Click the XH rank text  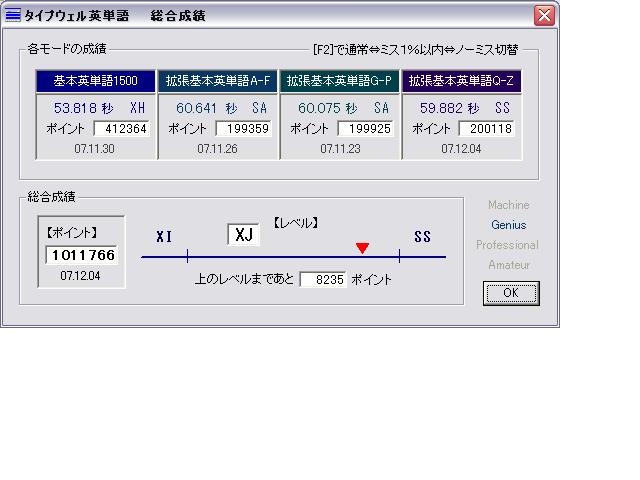[x=138, y=108]
